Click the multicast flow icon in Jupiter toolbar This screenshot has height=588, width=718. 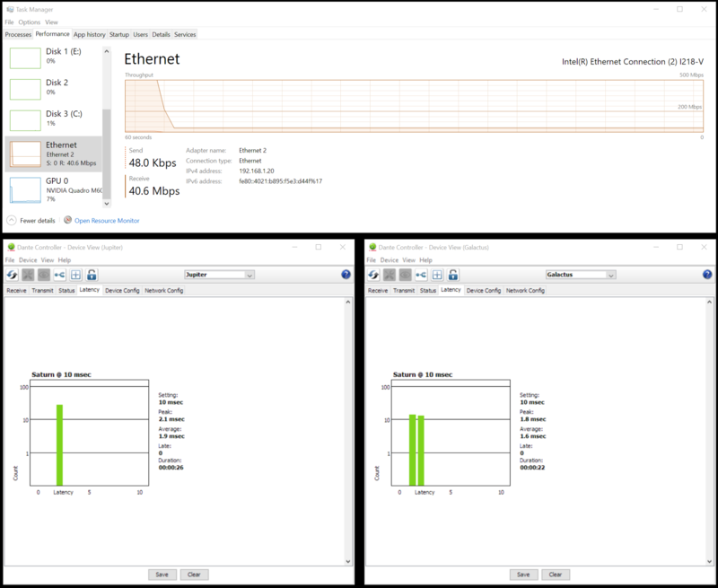coord(60,275)
